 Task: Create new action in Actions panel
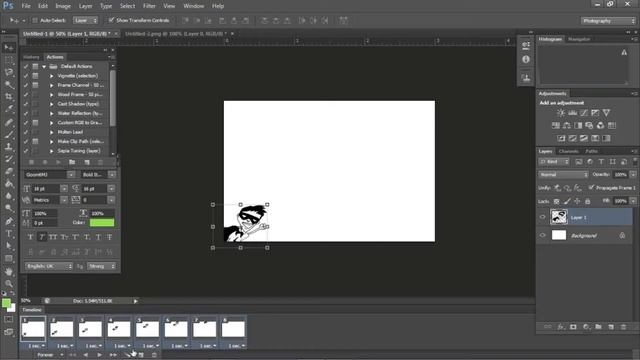tap(87, 162)
